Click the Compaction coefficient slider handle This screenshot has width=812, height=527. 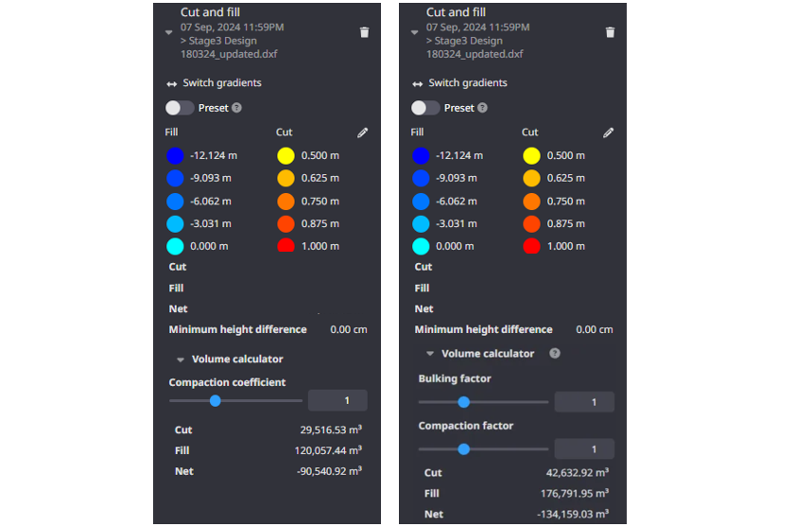pyautogui.click(x=216, y=401)
